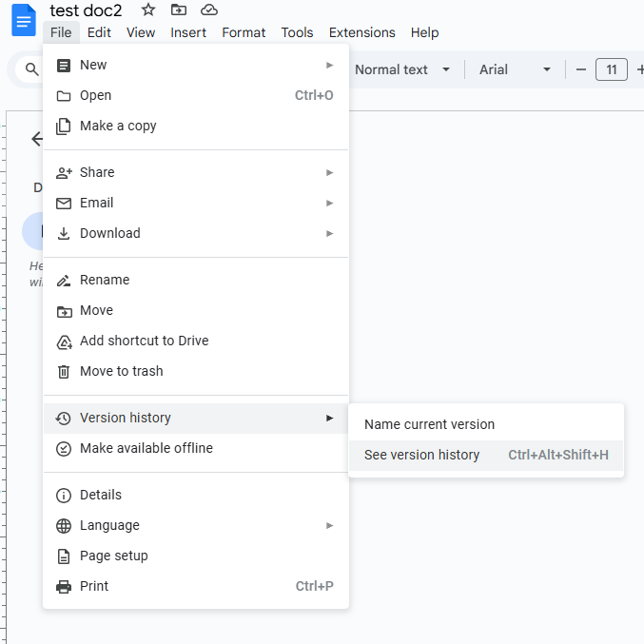Click the font size input field
Screen dimensions: 644x644
coord(612,69)
